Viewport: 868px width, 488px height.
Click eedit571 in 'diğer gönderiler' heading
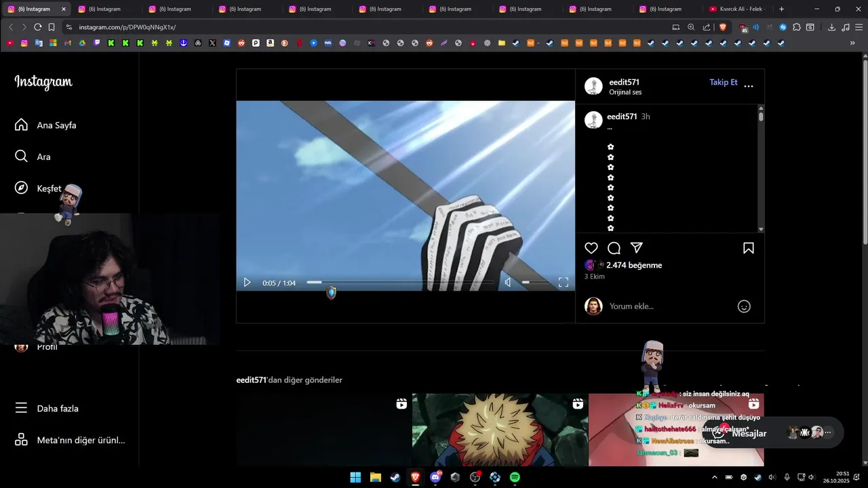pyautogui.click(x=251, y=380)
